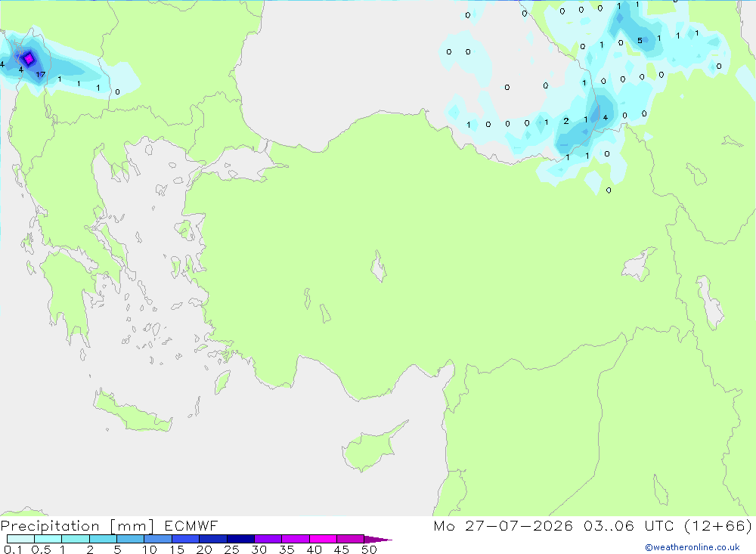Image resolution: width=756 pixels, height=554 pixels.
Task: Click the "10" legend scale label
Action: click(149, 549)
